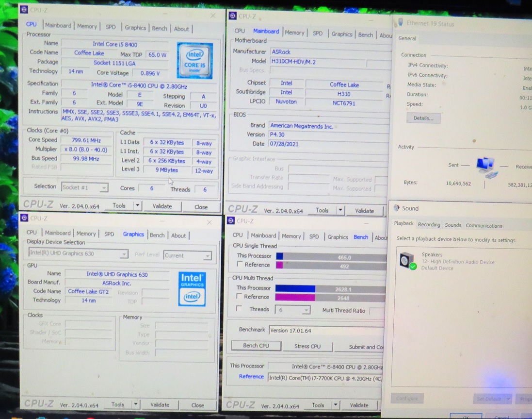Click the green default device checkmark on Speakers

point(414,266)
